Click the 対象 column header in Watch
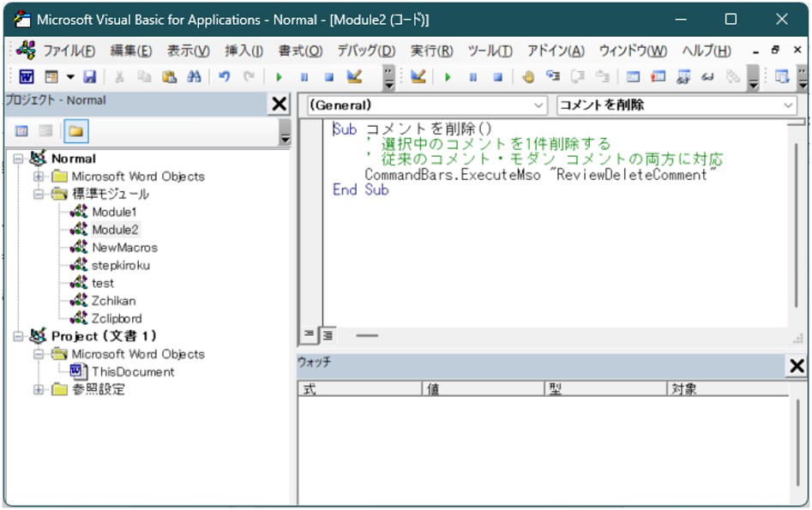 pos(728,389)
